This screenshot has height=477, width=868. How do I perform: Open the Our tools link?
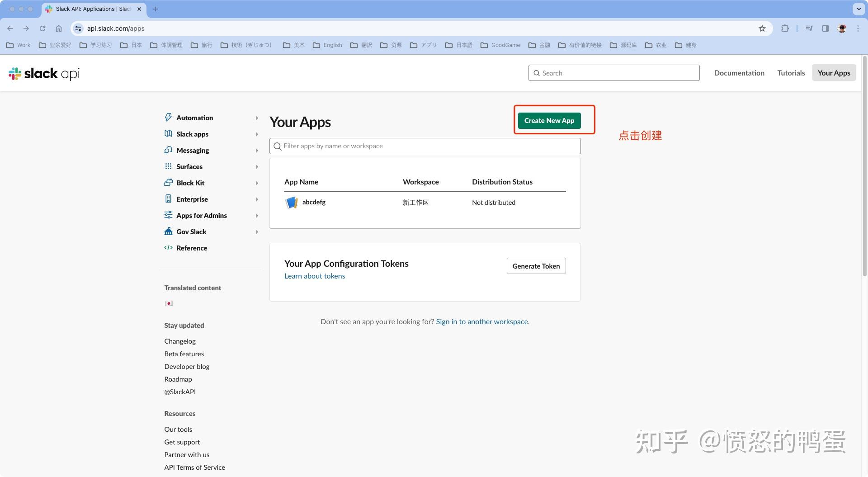[x=178, y=429]
